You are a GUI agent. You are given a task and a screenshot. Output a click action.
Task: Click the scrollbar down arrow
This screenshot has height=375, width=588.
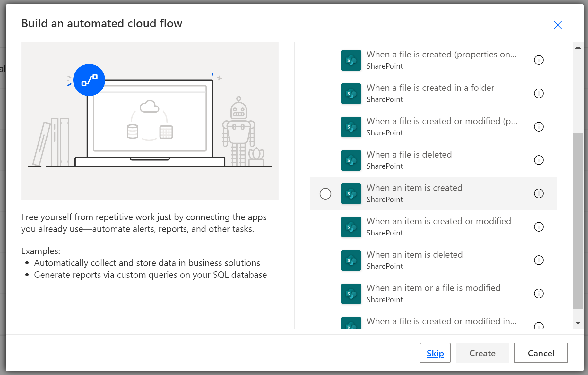pos(578,324)
